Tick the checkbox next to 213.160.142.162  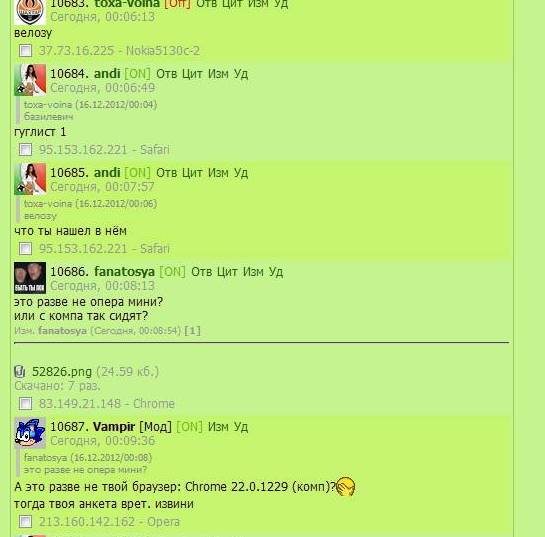pyautogui.click(x=25, y=521)
